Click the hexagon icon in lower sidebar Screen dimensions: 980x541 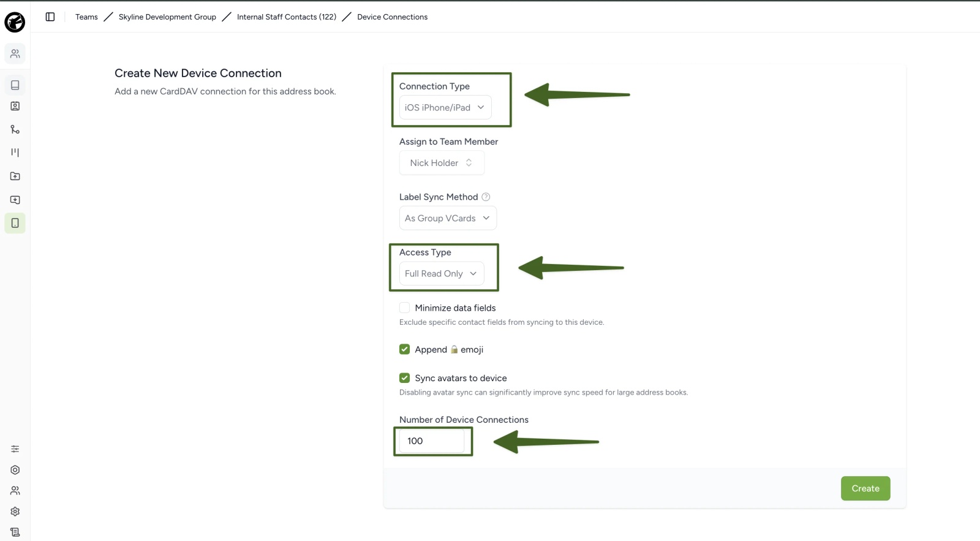pos(15,470)
